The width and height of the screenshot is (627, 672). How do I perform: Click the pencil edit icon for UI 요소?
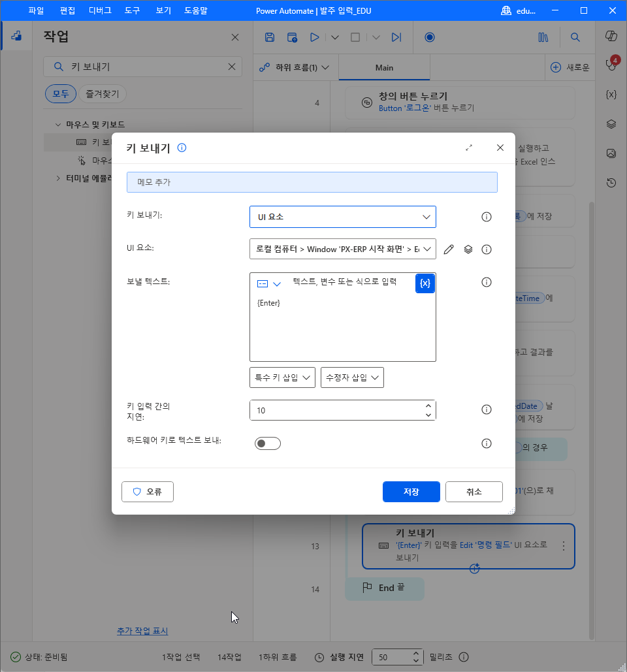449,249
